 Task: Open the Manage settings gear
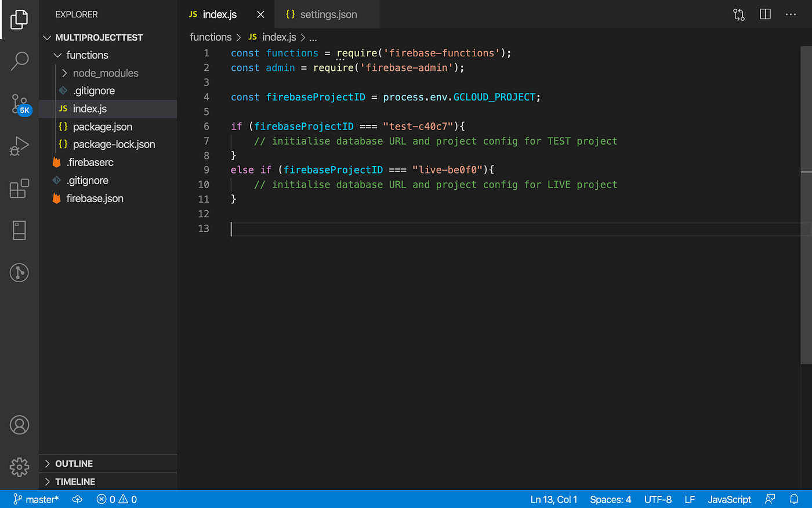pyautogui.click(x=19, y=467)
